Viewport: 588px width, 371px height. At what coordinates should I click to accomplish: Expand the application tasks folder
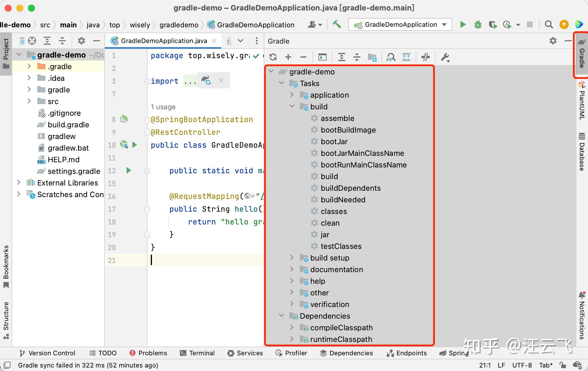tap(292, 95)
